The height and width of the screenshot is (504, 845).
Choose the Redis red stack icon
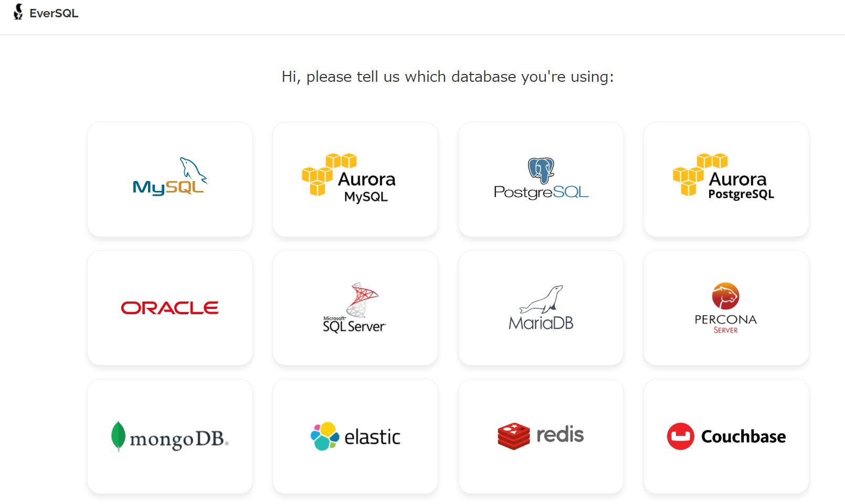pos(514,436)
